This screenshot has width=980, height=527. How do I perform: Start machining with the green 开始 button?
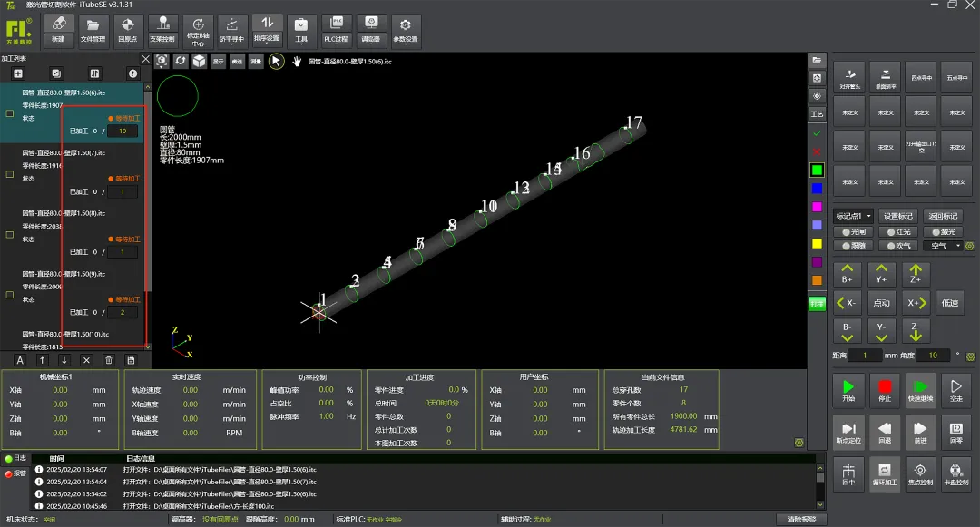(x=848, y=390)
